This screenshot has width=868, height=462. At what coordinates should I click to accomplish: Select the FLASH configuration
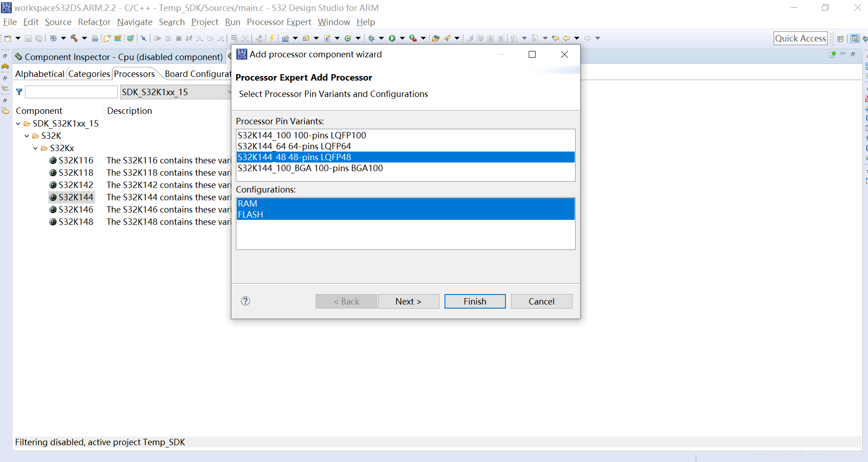405,214
